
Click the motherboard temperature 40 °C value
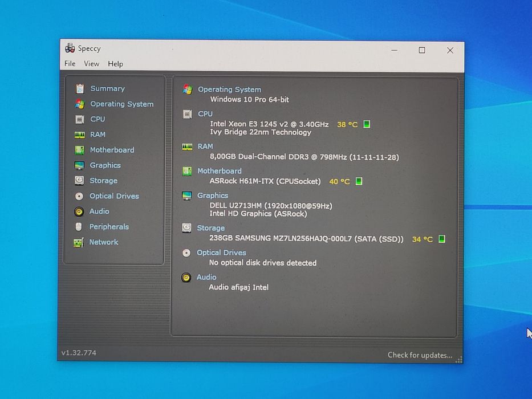(x=339, y=181)
